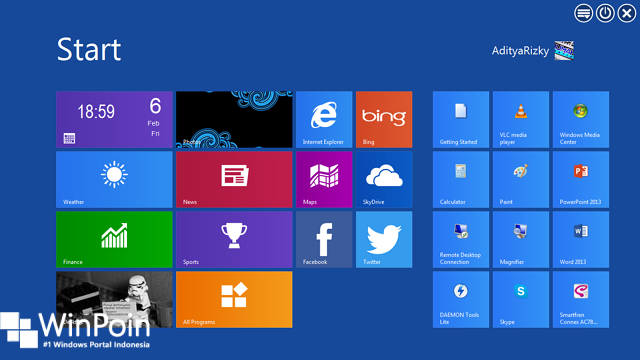Open DAEMON Tools Lite tile
The width and height of the screenshot is (640, 360).
461,299
